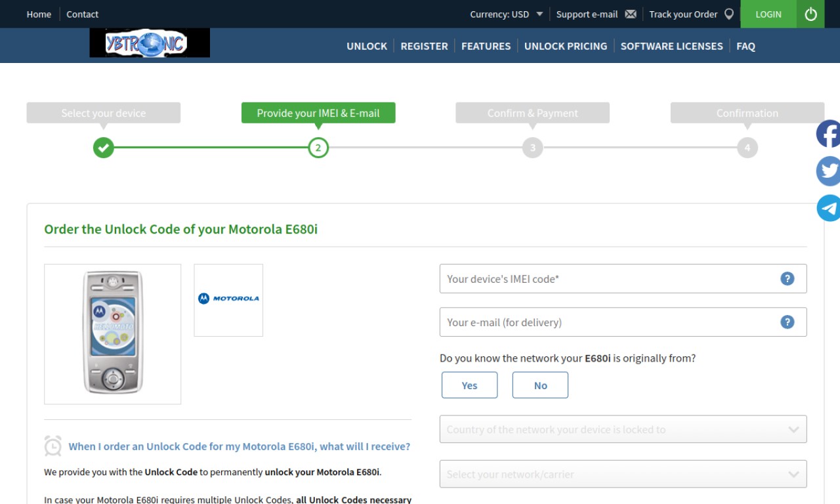Click the location pin icon beside Track your Order

pyautogui.click(x=729, y=14)
